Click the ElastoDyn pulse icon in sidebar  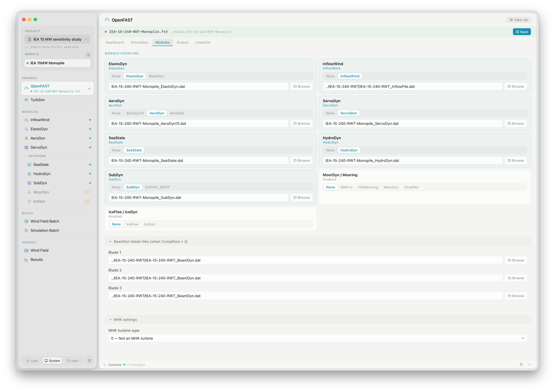(26, 129)
